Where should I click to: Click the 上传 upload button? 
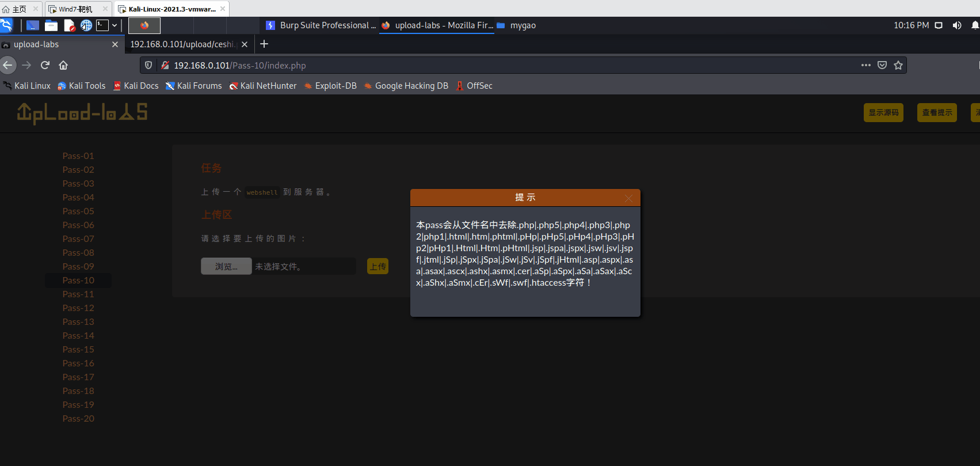pyautogui.click(x=378, y=266)
